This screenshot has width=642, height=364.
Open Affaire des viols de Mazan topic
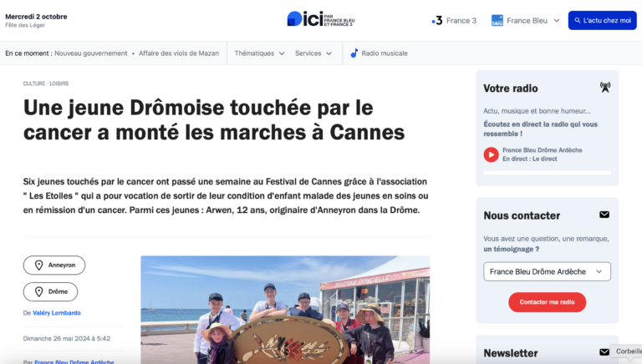[179, 53]
